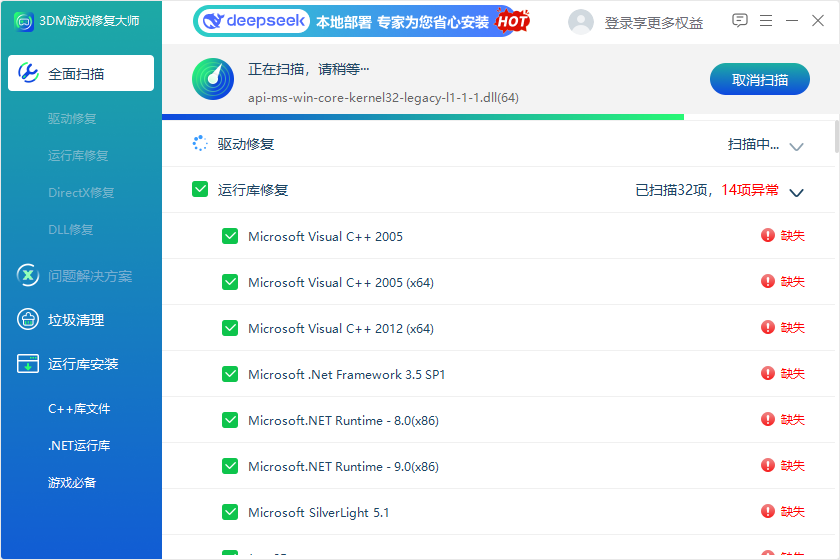Click the 垃圾清理 trash cleanup icon
Viewport: 840px width, 560px height.
[x=28, y=320]
